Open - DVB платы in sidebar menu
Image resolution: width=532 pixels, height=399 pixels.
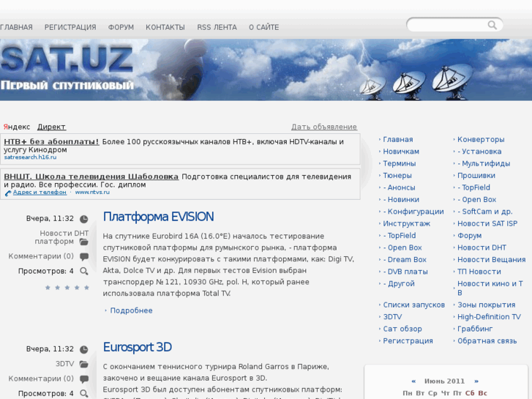(x=405, y=272)
